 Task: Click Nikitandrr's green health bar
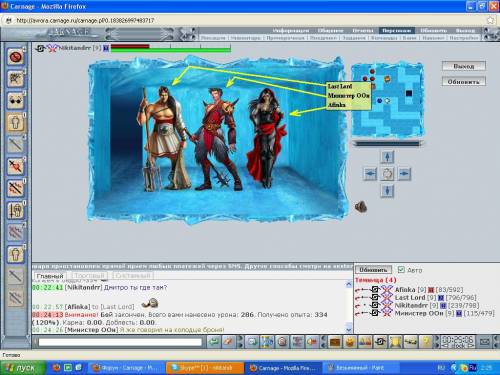pyautogui.click(x=171, y=50)
